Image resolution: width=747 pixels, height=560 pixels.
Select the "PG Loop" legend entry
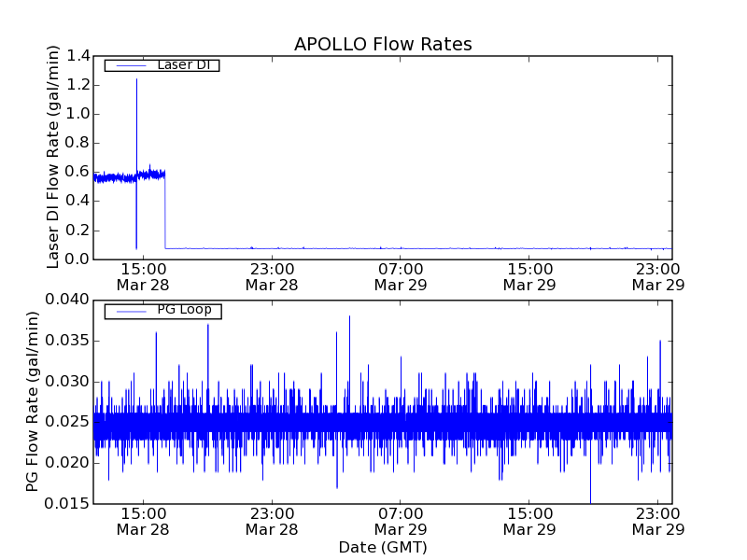(x=162, y=311)
